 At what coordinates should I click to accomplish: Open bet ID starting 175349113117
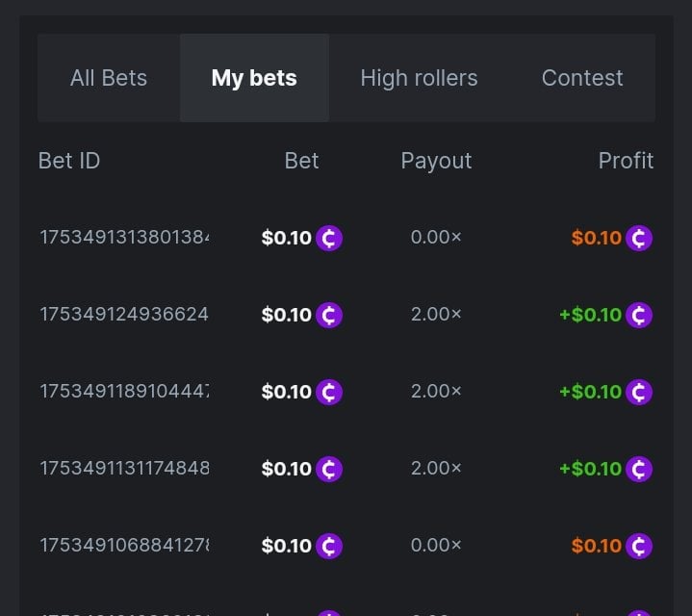[124, 469]
